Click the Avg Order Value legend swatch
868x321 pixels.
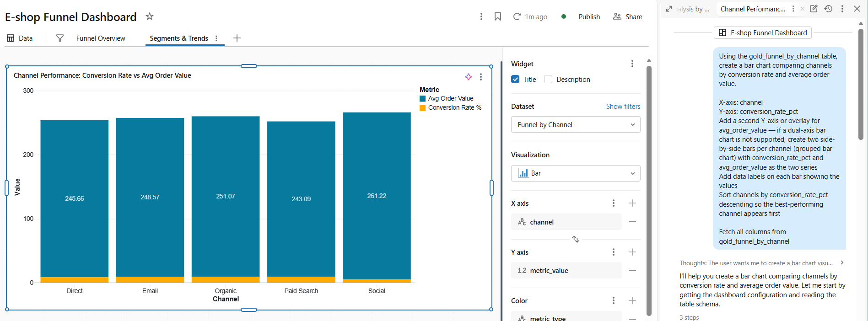[423, 98]
